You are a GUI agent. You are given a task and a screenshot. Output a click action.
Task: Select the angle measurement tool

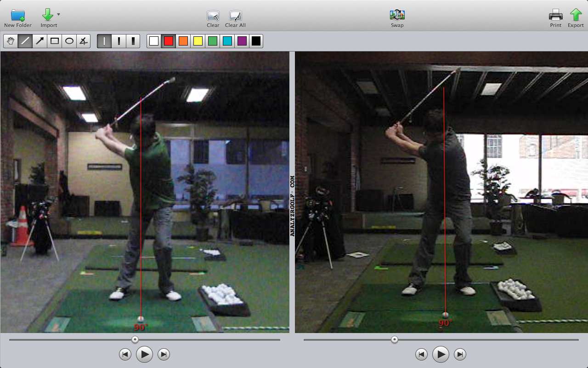[x=83, y=41]
